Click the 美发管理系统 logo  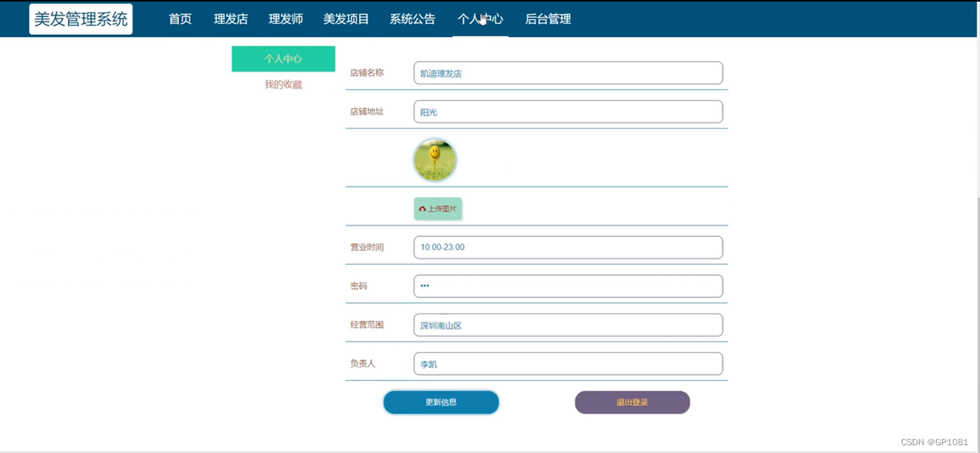[x=81, y=17]
